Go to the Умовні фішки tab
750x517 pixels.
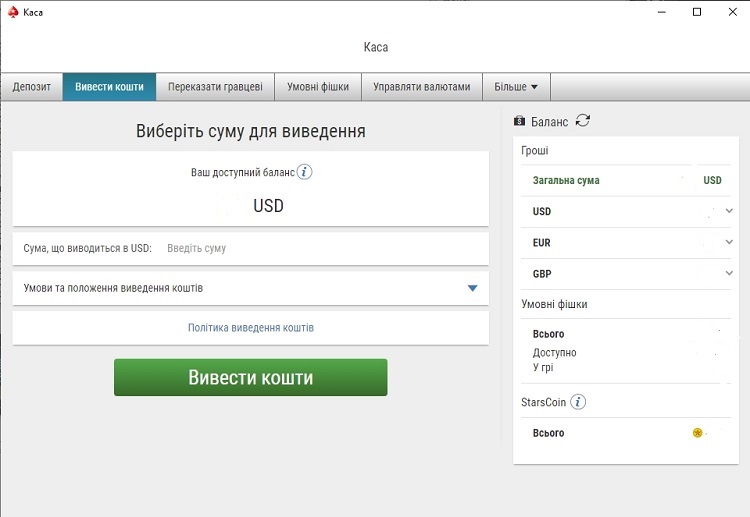click(x=318, y=87)
